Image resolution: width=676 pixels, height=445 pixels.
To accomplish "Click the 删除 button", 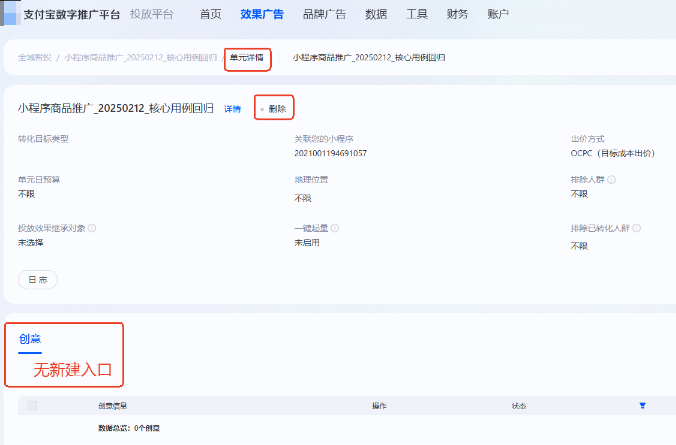I will (277, 109).
